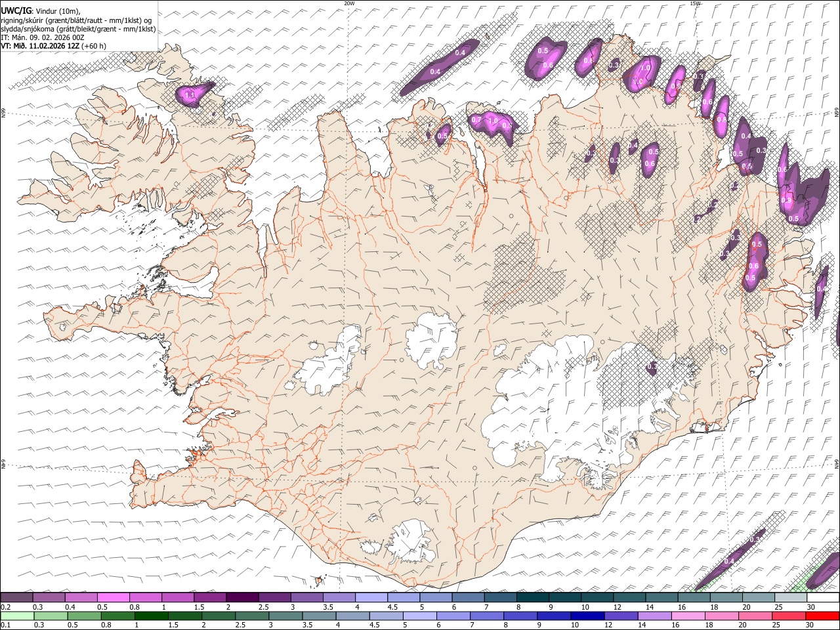Click the dark purple 2 swatch in upper legend
The height and width of the screenshot is (630, 840).
click(x=242, y=597)
